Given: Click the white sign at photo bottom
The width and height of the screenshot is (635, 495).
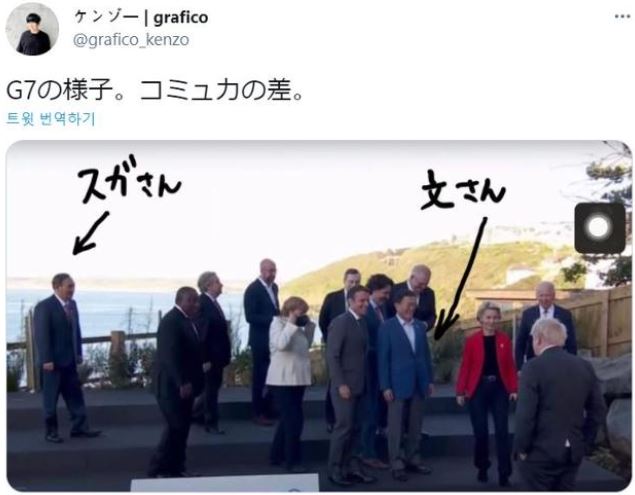Looking at the screenshot, I should [x=225, y=483].
